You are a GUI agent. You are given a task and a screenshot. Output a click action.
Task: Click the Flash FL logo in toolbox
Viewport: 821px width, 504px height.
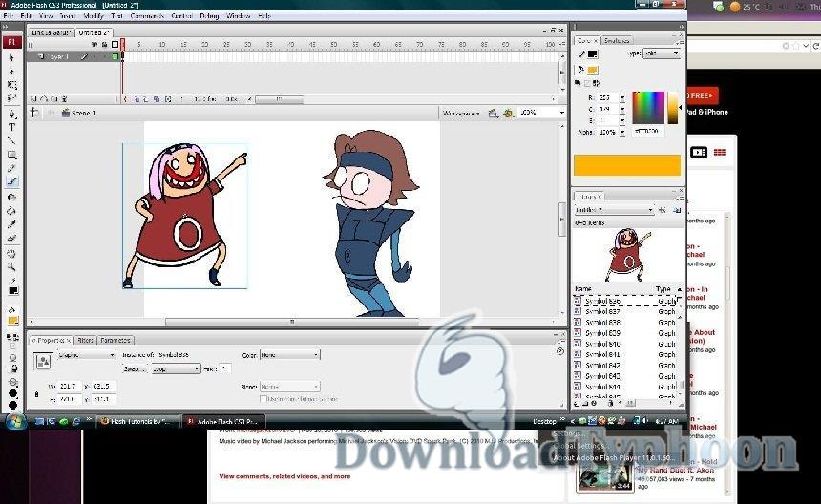[x=12, y=42]
